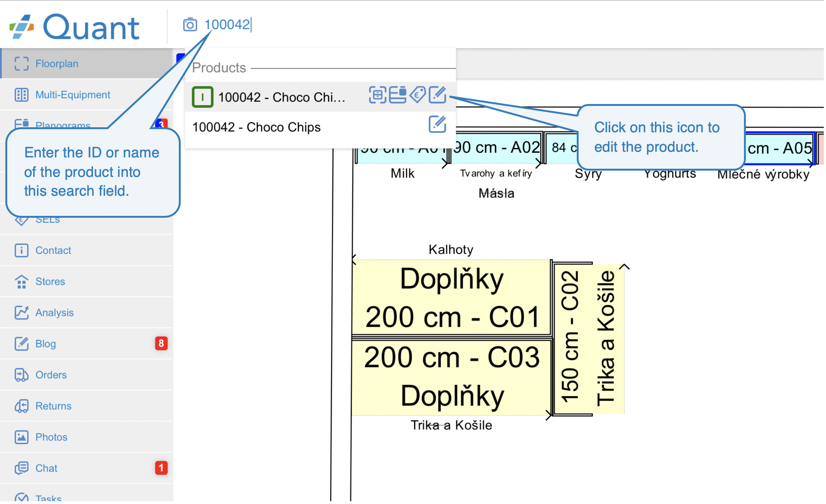This screenshot has height=504, width=826.
Task: Click the Stores house icon
Action: pyautogui.click(x=21, y=282)
